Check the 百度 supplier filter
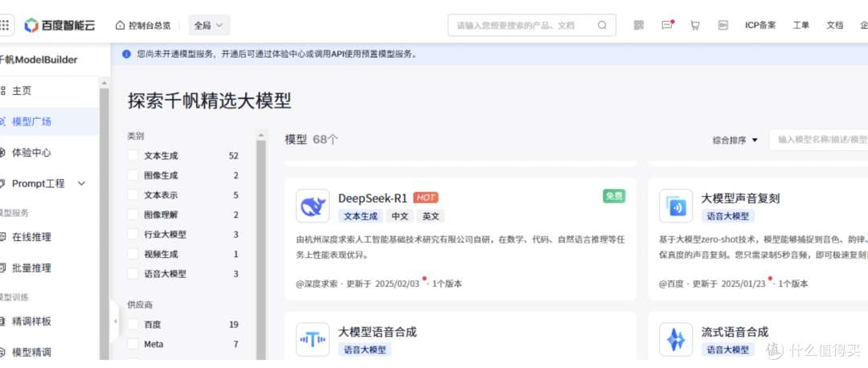 point(133,325)
